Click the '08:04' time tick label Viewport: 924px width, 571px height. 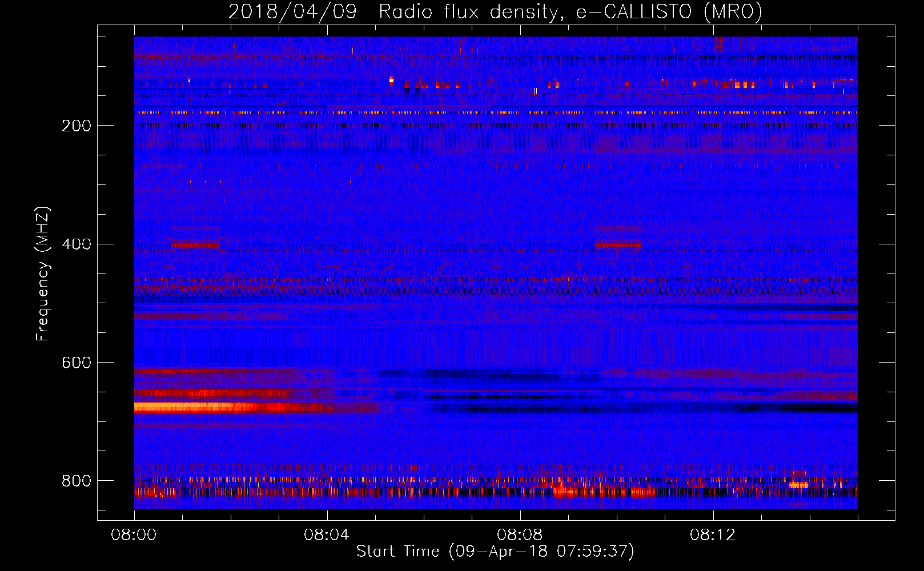click(x=327, y=535)
